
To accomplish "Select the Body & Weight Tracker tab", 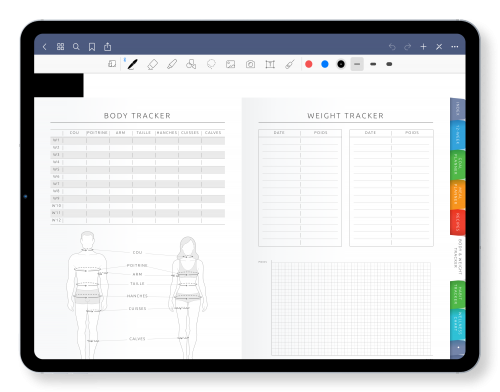I will [457, 258].
